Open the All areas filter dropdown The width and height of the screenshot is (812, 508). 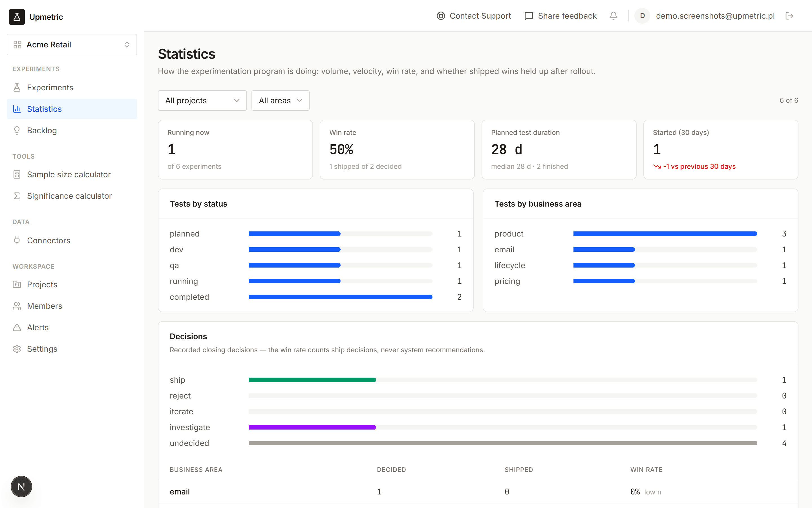tap(281, 100)
